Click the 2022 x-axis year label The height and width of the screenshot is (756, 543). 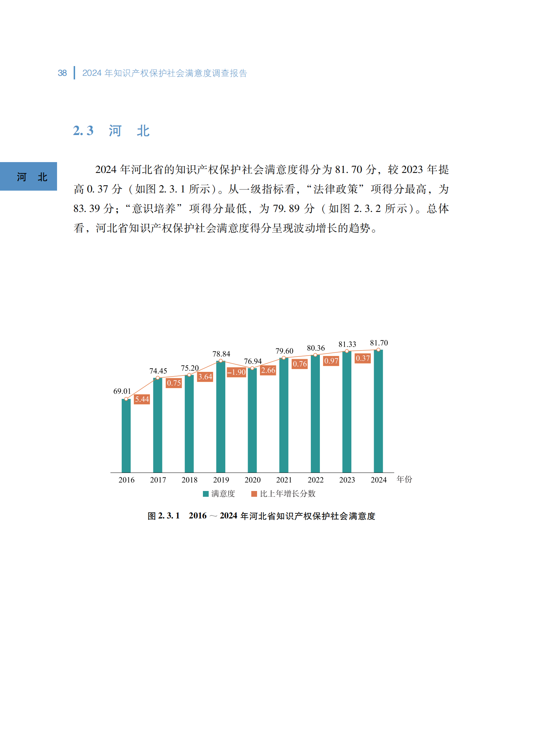[x=316, y=480]
